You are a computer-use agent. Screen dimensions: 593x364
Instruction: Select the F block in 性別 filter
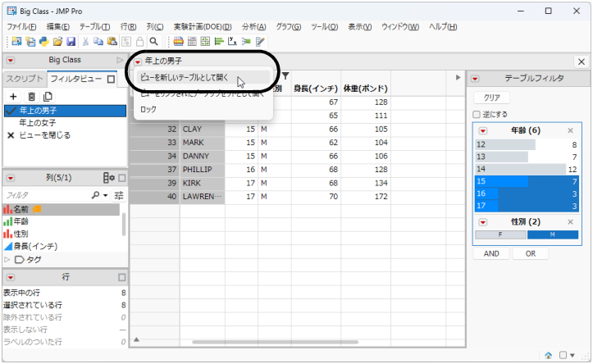(500, 234)
